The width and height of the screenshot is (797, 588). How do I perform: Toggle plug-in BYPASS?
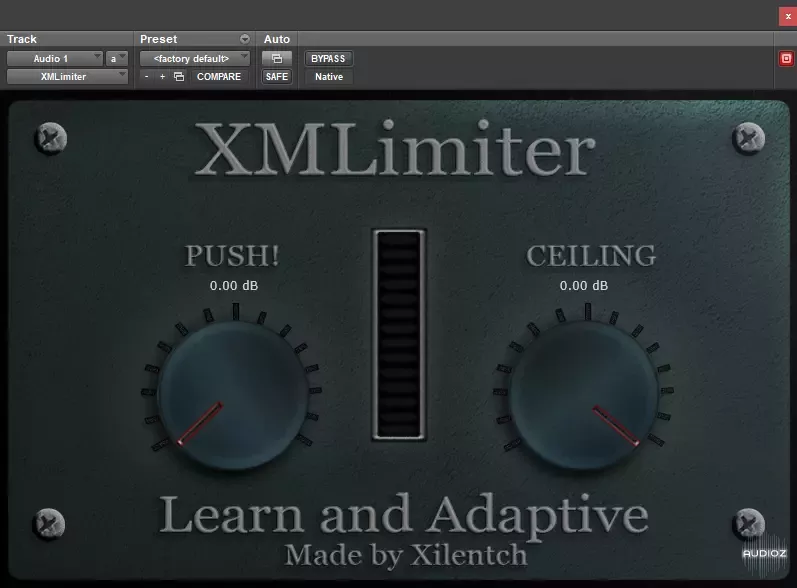click(x=328, y=58)
